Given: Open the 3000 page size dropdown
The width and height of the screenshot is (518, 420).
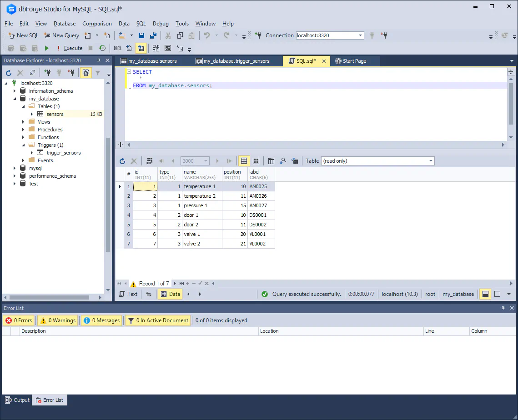Looking at the screenshot, I should [206, 161].
